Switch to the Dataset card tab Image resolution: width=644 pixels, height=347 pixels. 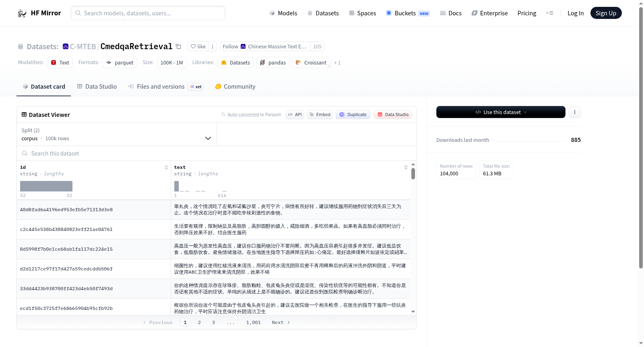pyautogui.click(x=43, y=86)
